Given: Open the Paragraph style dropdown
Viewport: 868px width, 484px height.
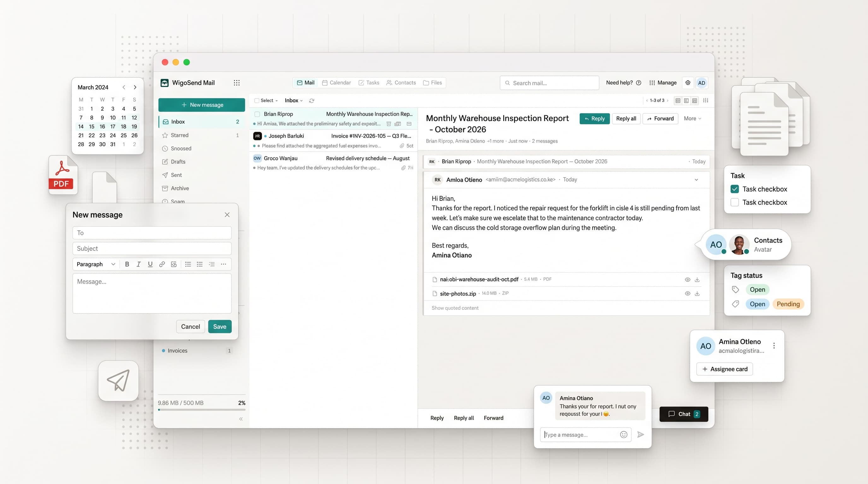Looking at the screenshot, I should tap(96, 264).
